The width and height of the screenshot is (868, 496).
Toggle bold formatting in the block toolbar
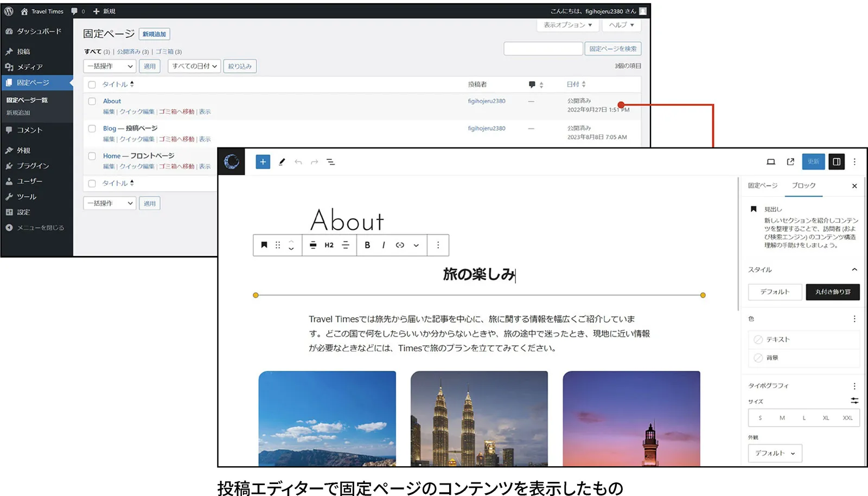point(367,245)
